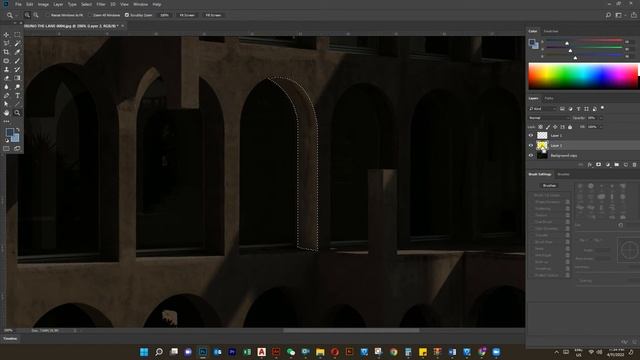Add a layer mask from Layers panel
The height and width of the screenshot is (360, 640).
pos(598,164)
